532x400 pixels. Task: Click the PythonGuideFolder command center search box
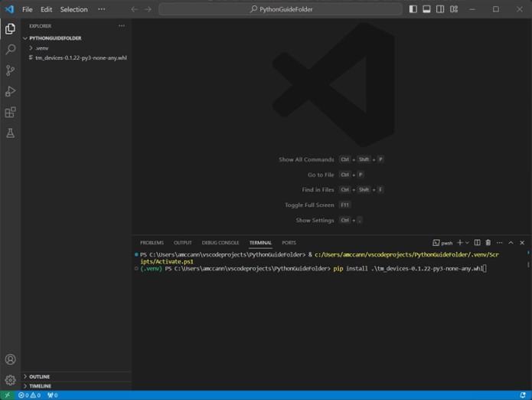click(281, 9)
